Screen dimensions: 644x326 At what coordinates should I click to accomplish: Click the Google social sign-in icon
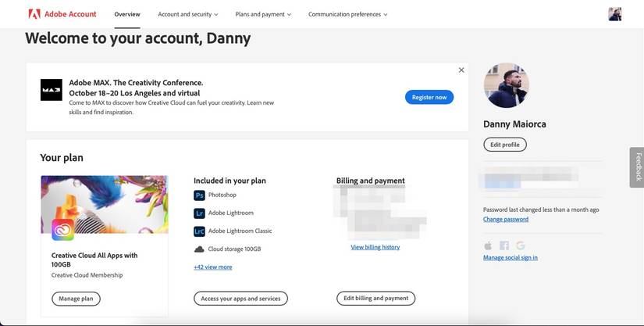pos(520,245)
